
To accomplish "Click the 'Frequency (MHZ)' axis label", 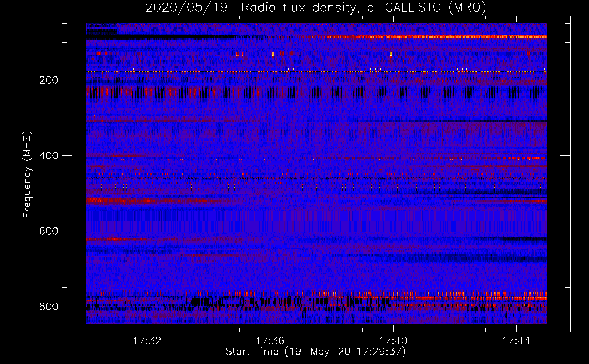I will [x=27, y=174].
